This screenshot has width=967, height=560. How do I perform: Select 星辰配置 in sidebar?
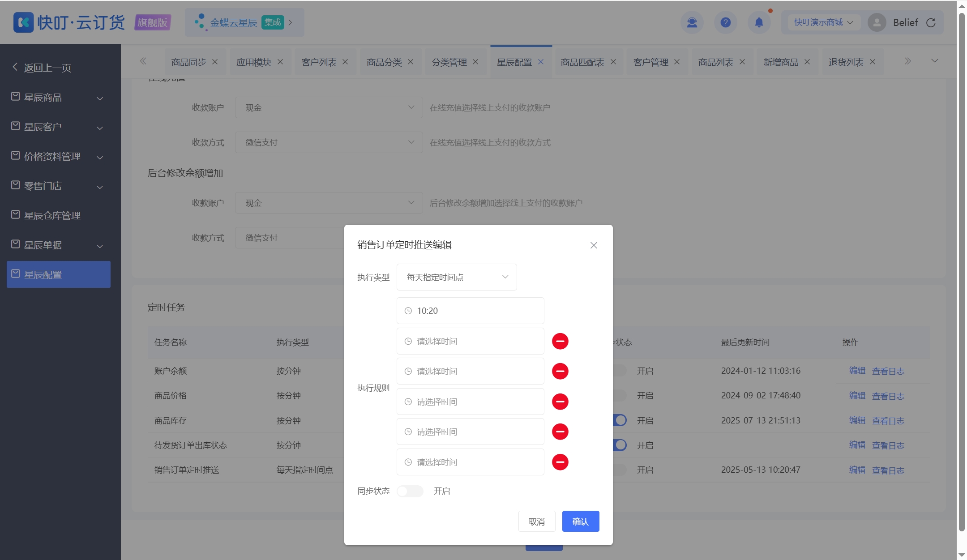[x=58, y=274]
